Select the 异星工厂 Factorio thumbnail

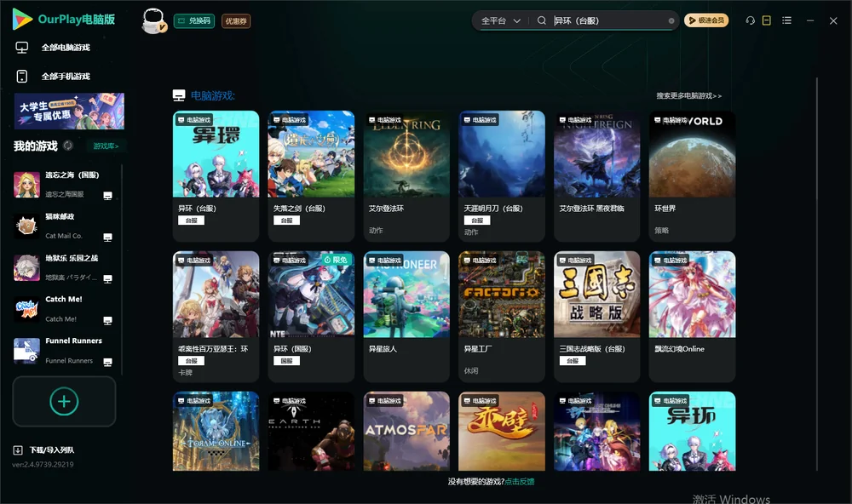click(x=502, y=295)
